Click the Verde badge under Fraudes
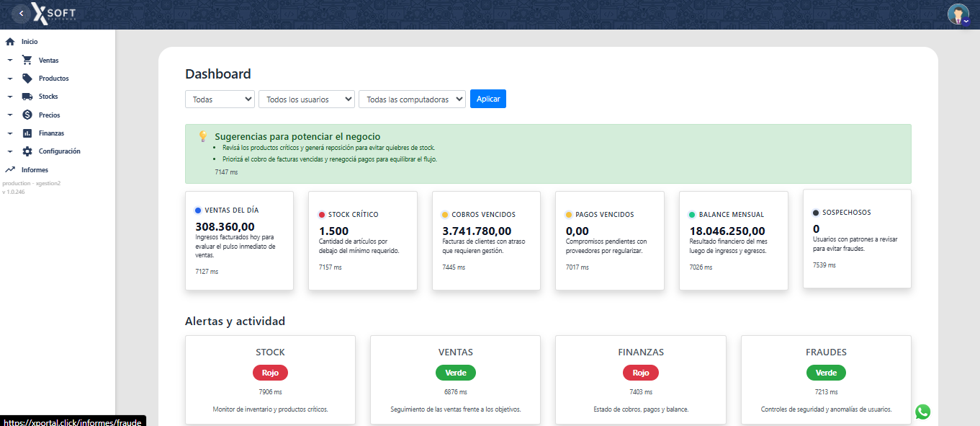Viewport: 980px width, 426px height. click(826, 373)
